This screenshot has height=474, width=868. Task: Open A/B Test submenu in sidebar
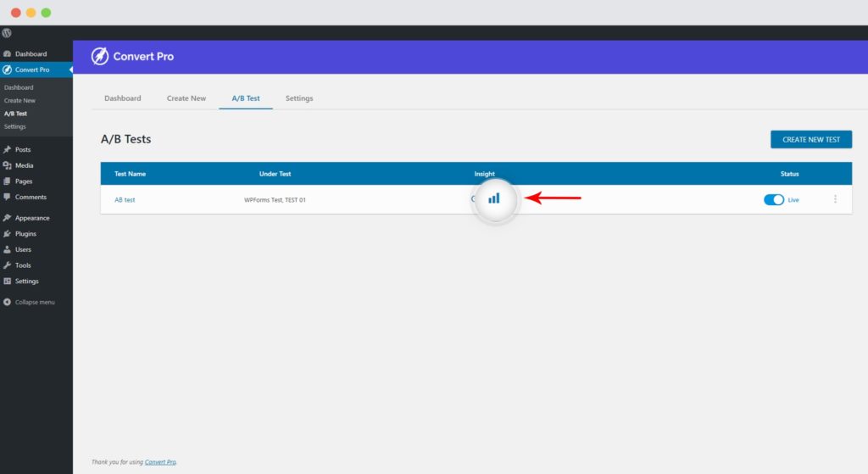pos(15,114)
